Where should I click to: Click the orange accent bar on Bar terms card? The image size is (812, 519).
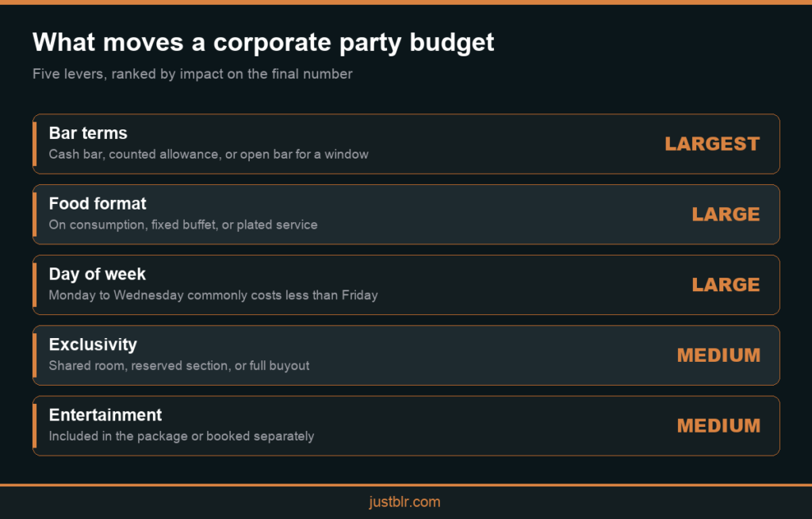pos(35,144)
